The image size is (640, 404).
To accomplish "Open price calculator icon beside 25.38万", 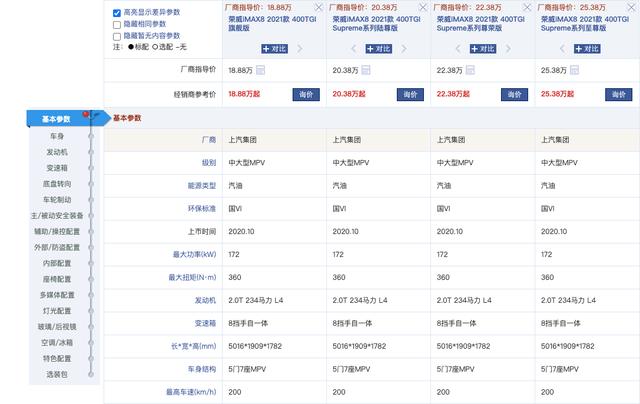I will [x=574, y=70].
